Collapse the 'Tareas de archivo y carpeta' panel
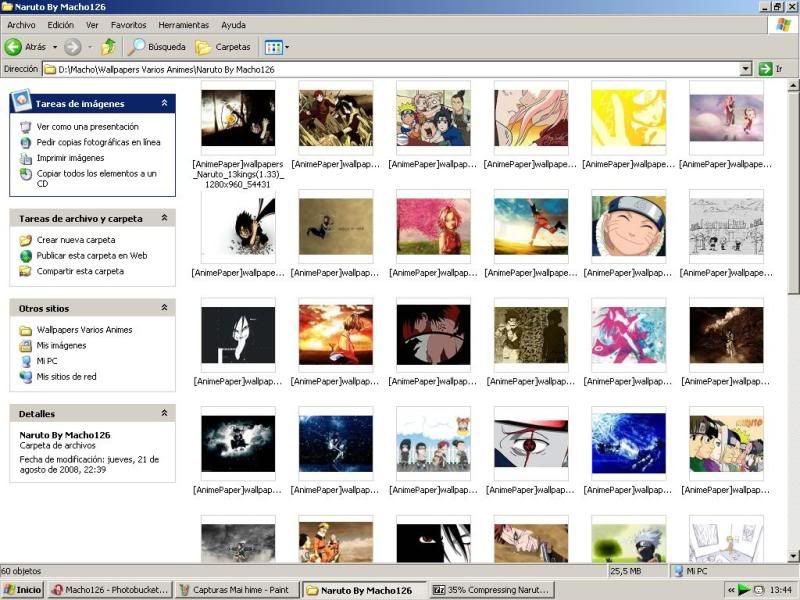 coord(164,218)
